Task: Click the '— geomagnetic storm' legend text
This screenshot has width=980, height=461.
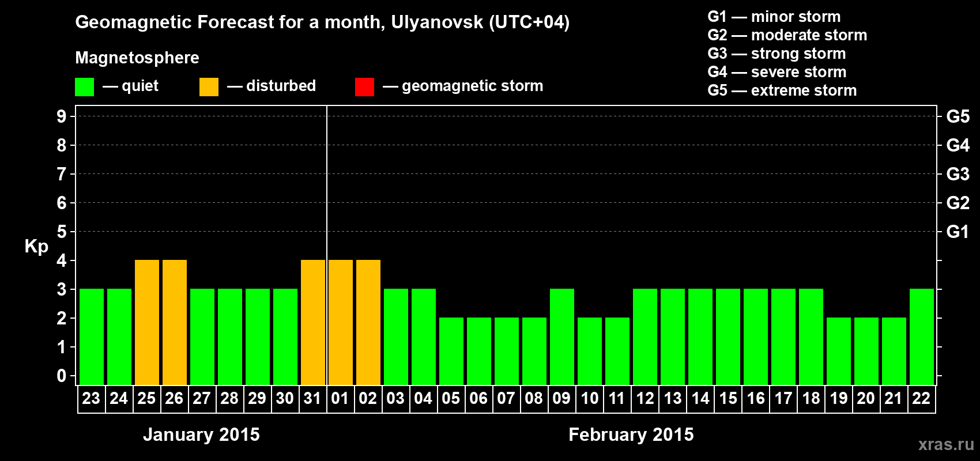Action: (x=463, y=86)
